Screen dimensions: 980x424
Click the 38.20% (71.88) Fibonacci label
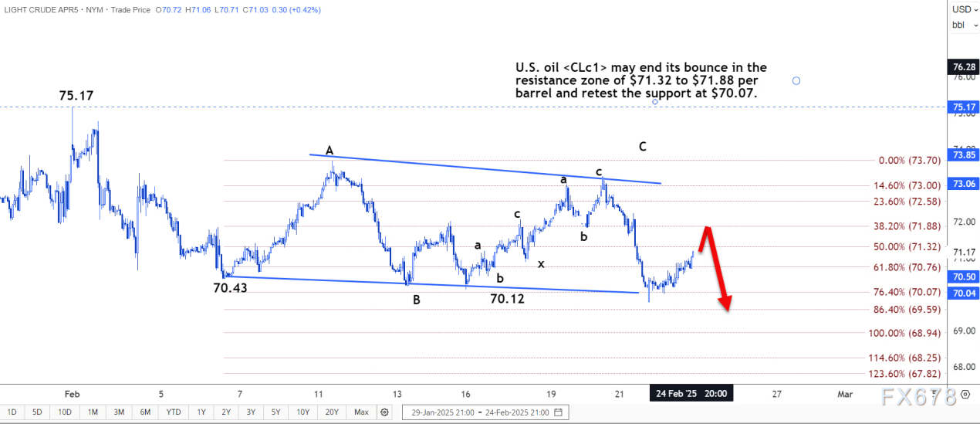click(906, 226)
